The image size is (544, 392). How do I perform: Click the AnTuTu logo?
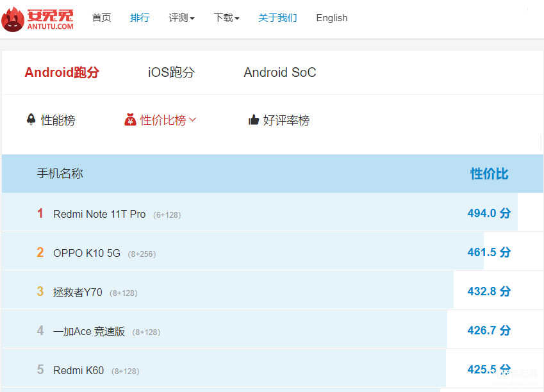37,19
